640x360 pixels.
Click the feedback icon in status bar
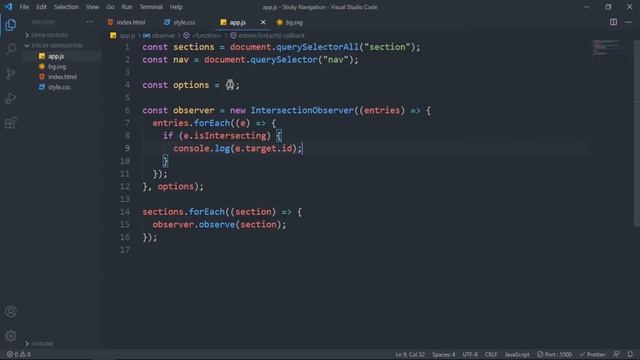pyautogui.click(x=616, y=354)
